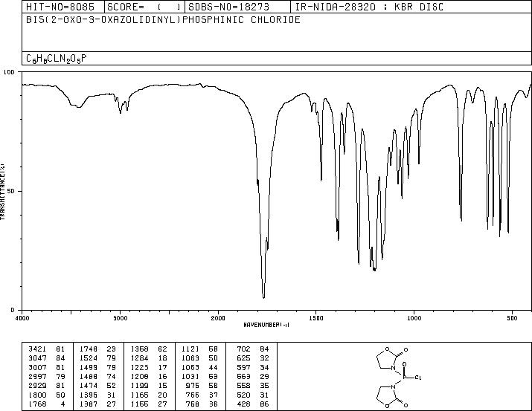Click the peak table value 1199

(140, 386)
